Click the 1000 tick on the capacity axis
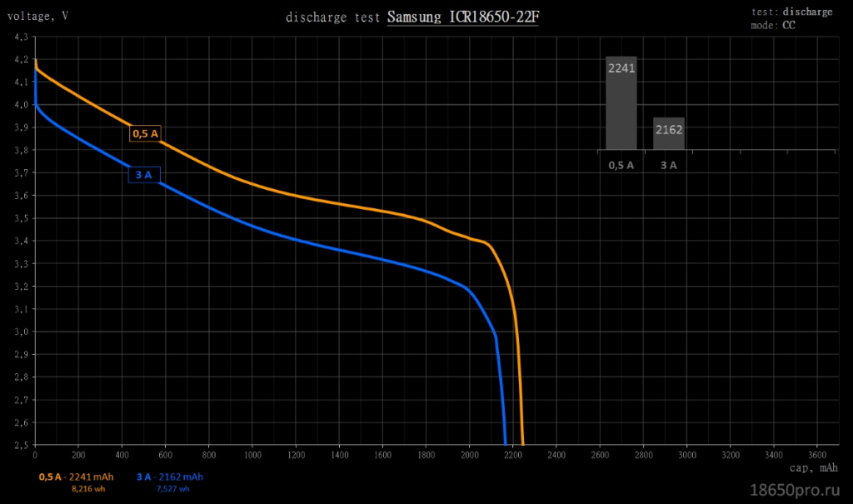Image resolution: width=853 pixels, height=504 pixels. [252, 455]
